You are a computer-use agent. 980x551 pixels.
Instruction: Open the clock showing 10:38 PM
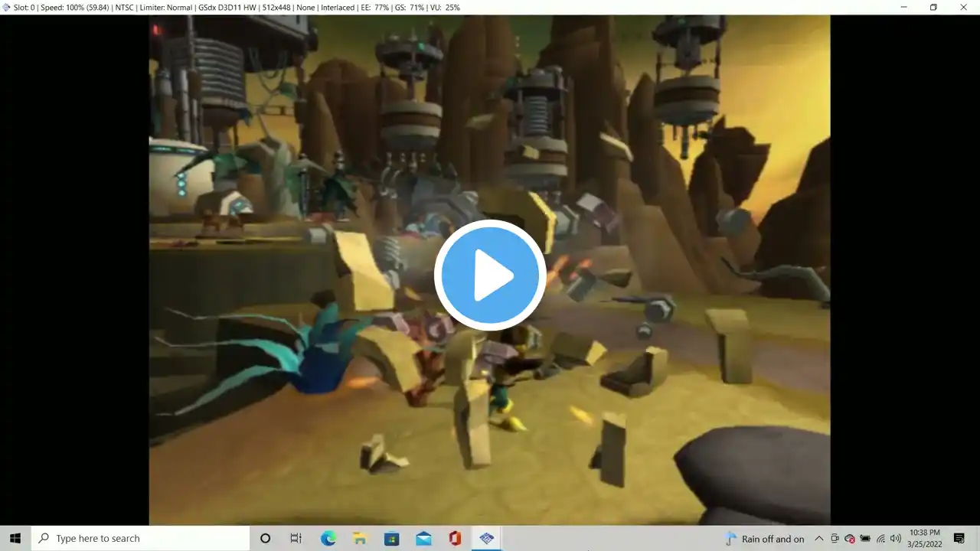coord(925,539)
